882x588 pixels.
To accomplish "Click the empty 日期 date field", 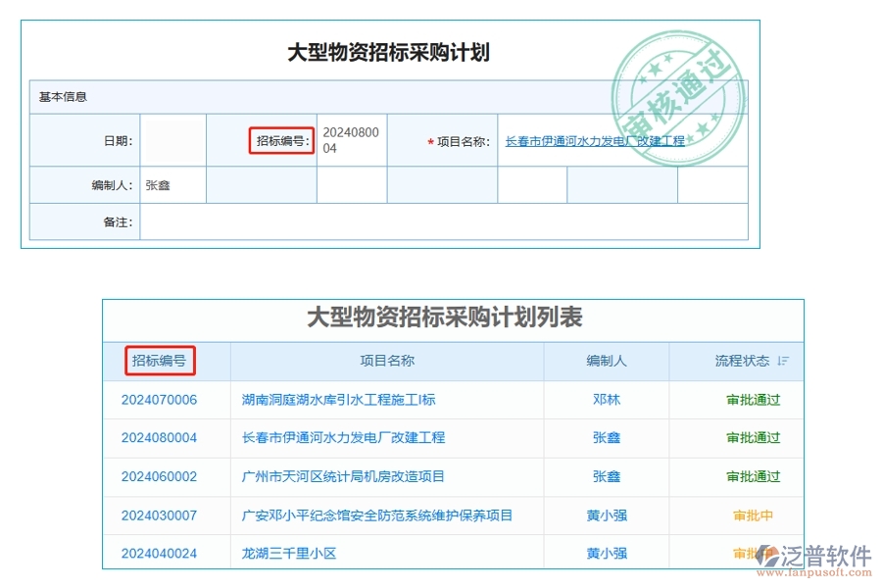I will pyautogui.click(x=174, y=140).
